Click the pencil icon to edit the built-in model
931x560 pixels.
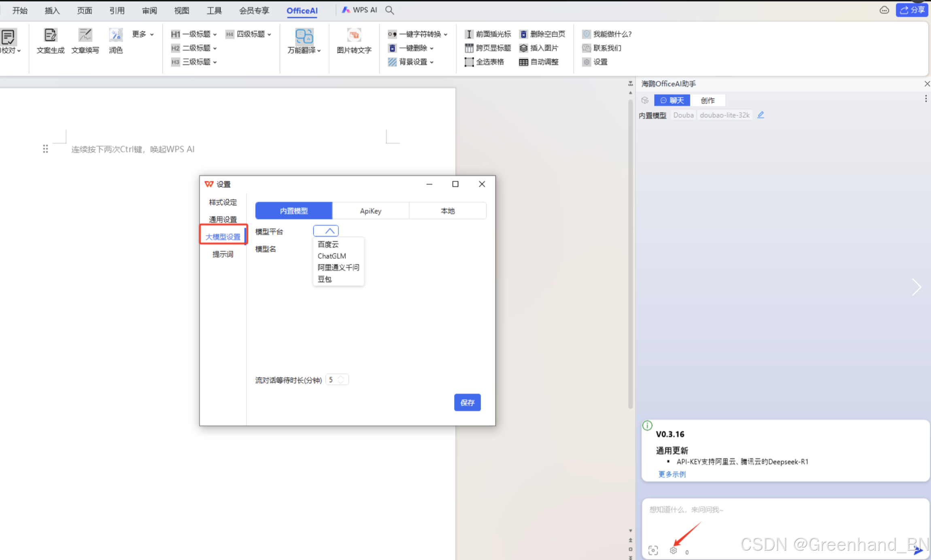coord(761,115)
